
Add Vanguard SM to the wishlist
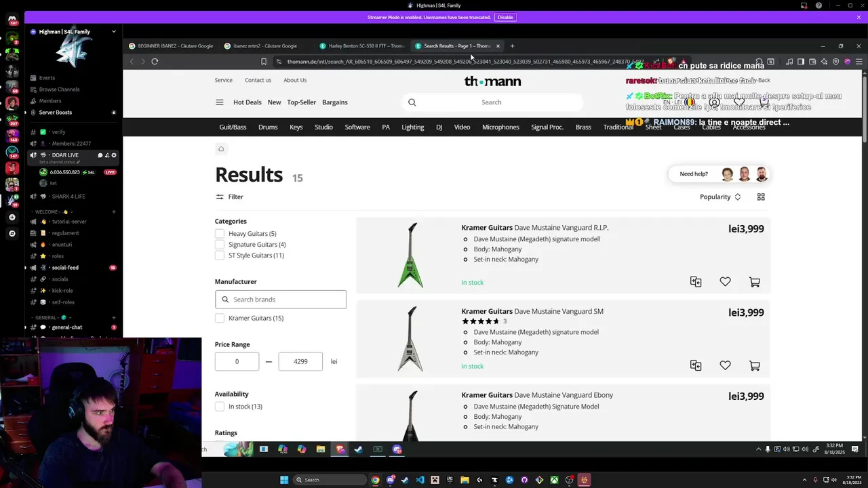725,365
